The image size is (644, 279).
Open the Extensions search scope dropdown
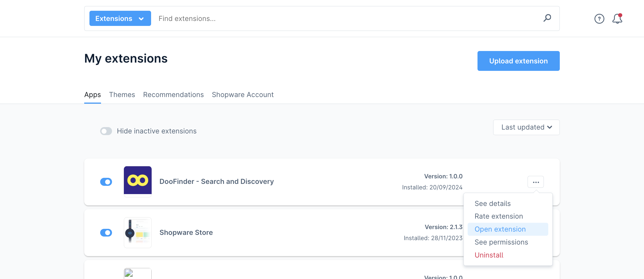tap(120, 18)
